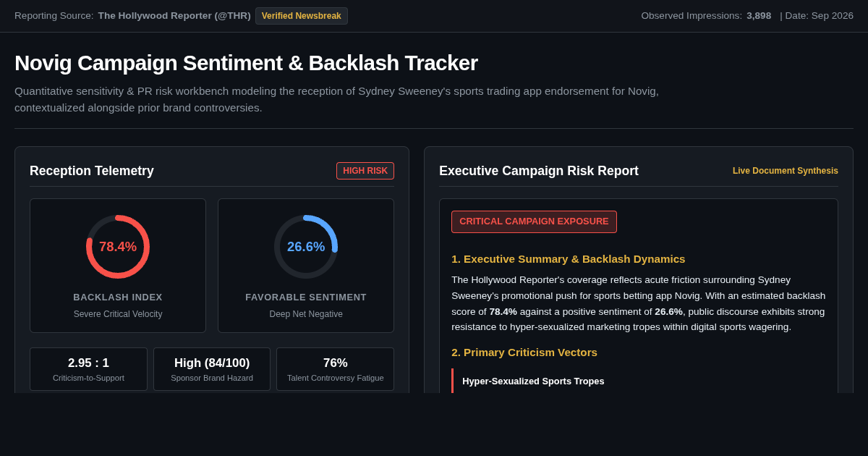Click the Reporting Source: label
Screen dimensions: 868x456
click(54, 16)
